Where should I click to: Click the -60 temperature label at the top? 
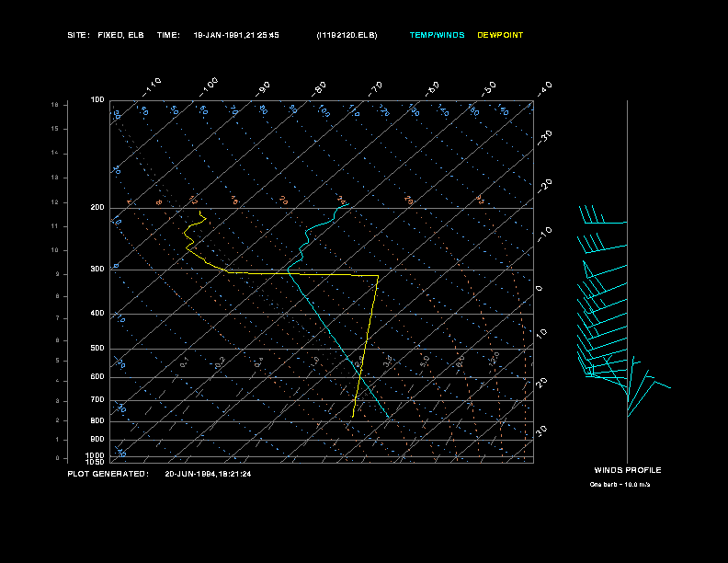pos(432,89)
